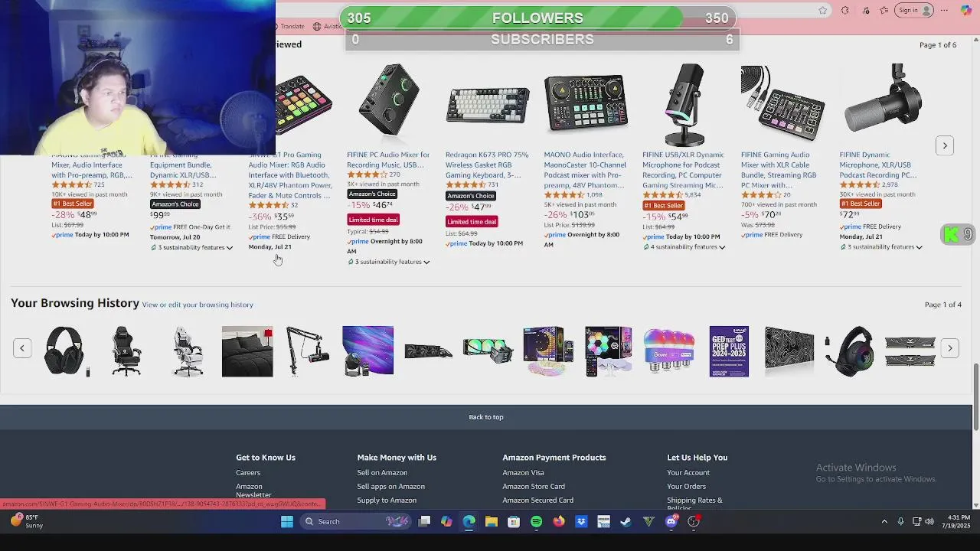This screenshot has width=980, height=551.
Task: Open Amazon Store Card footer link
Action: point(534,487)
